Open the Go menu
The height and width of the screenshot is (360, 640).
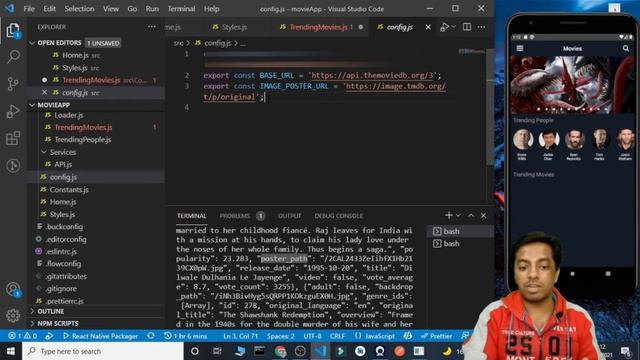(x=132, y=9)
